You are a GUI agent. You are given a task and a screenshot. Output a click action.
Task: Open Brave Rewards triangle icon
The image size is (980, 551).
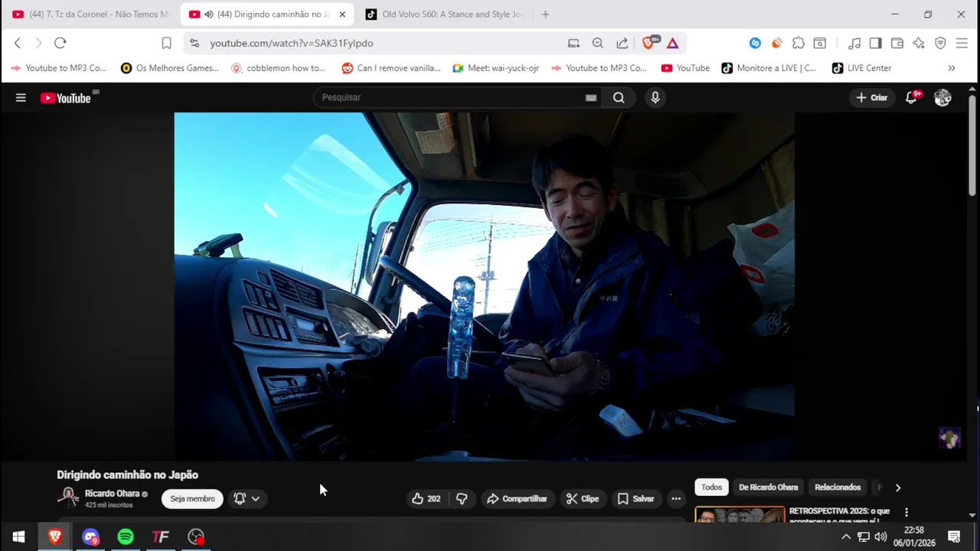click(672, 43)
